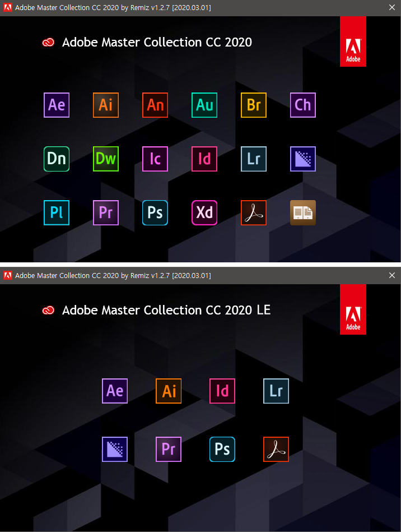
Task: Close the top Master Collection window
Action: pos(392,7)
